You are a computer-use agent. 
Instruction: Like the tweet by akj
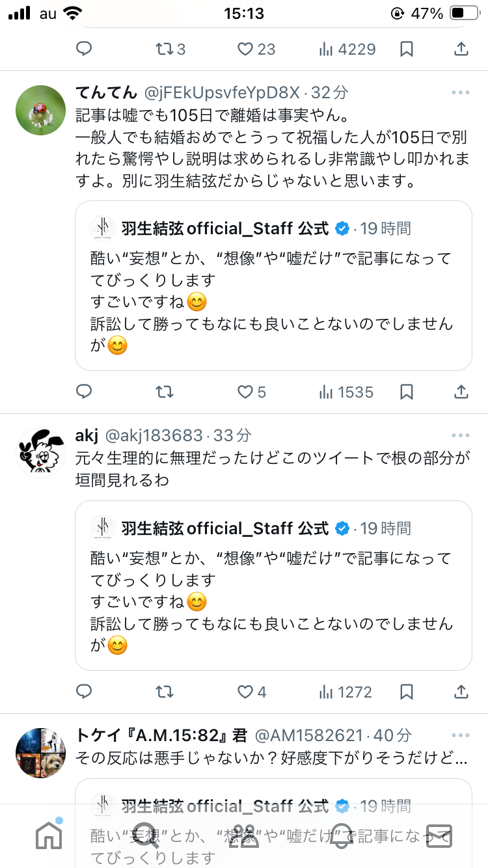(245, 691)
